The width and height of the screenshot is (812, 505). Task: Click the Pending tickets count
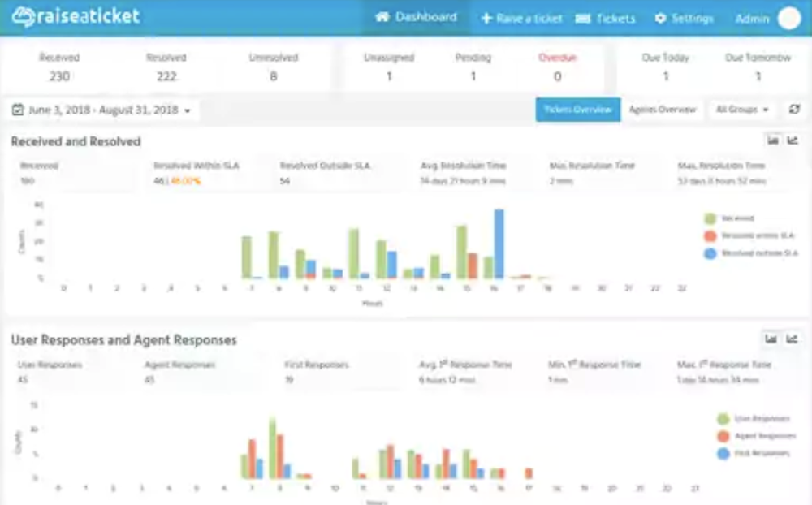click(x=473, y=76)
